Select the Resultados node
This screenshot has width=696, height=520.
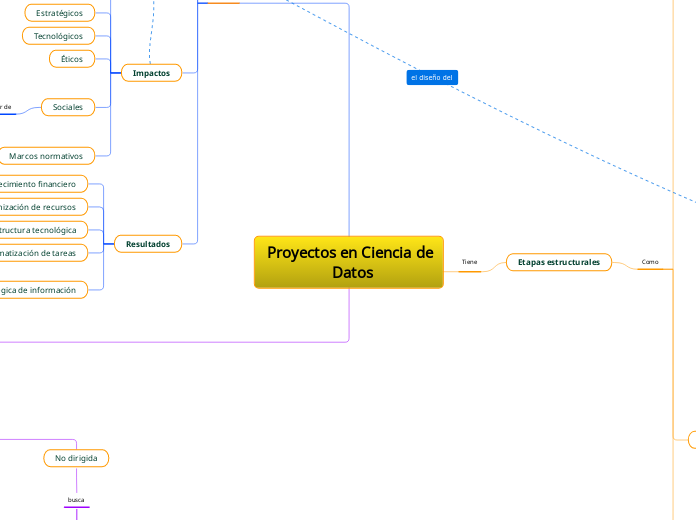(x=148, y=244)
